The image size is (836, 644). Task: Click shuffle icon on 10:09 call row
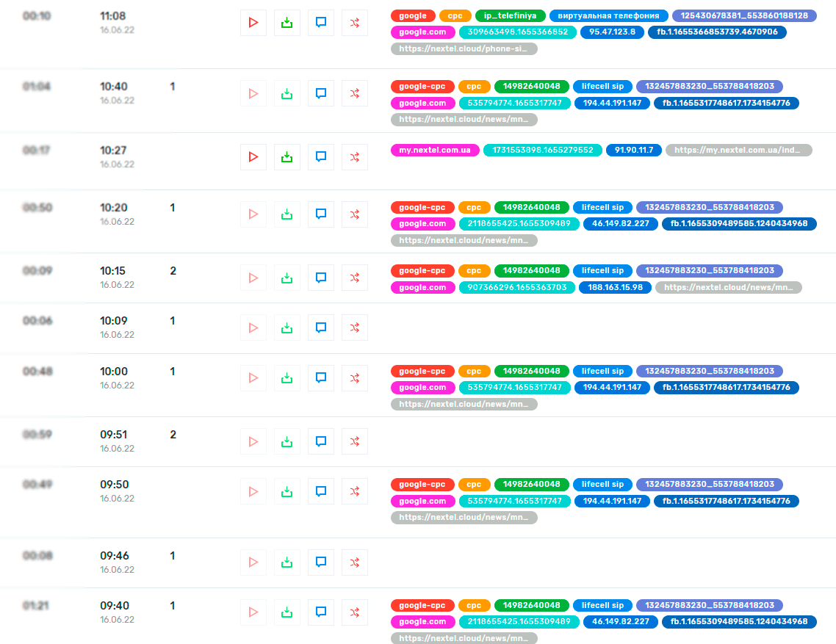pos(355,328)
